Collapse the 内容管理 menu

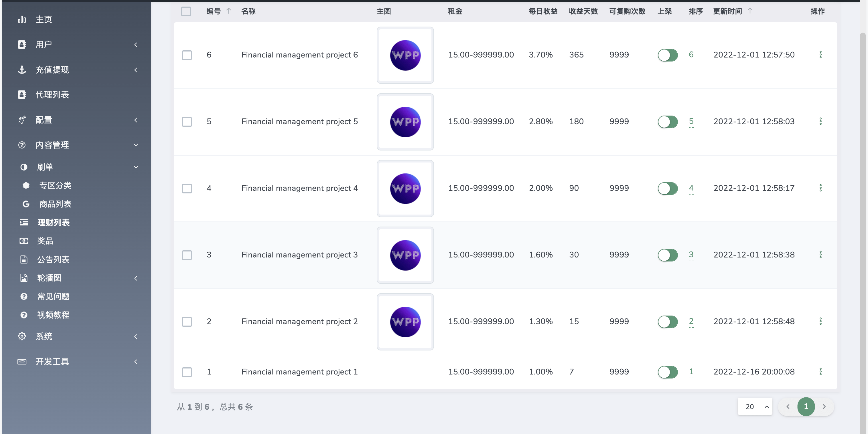pos(77,145)
